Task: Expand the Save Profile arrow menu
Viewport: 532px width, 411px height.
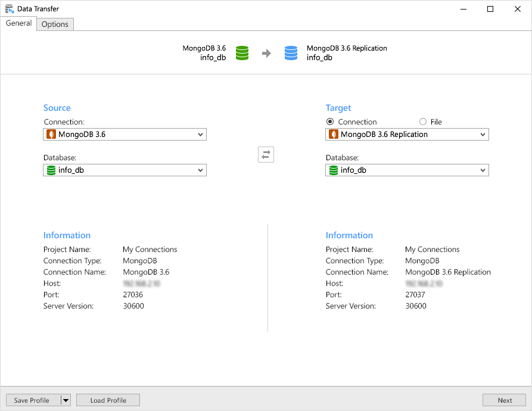Action: (x=66, y=400)
